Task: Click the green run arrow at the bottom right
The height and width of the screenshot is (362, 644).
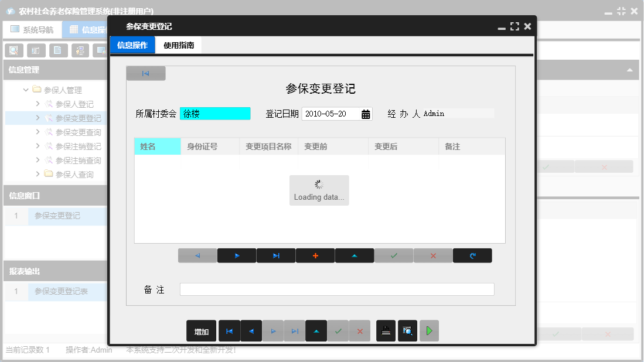Action: pyautogui.click(x=429, y=331)
